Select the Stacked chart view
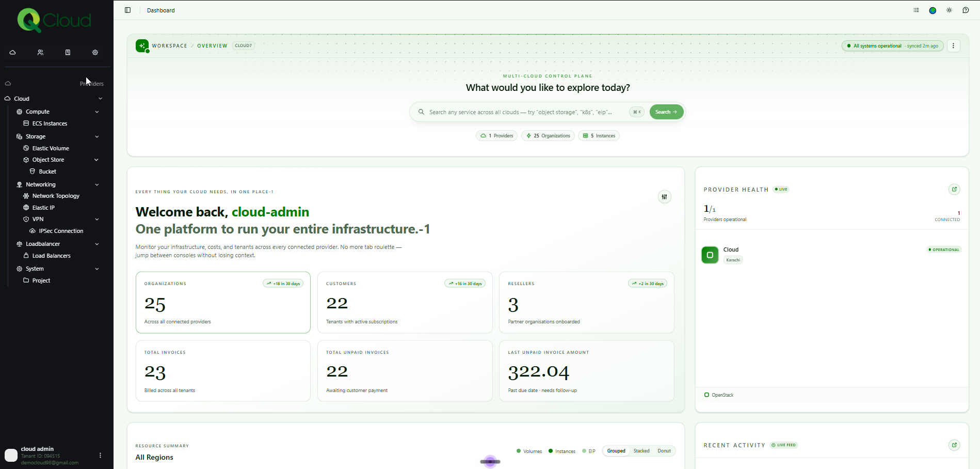The height and width of the screenshot is (469, 980). (x=641, y=451)
